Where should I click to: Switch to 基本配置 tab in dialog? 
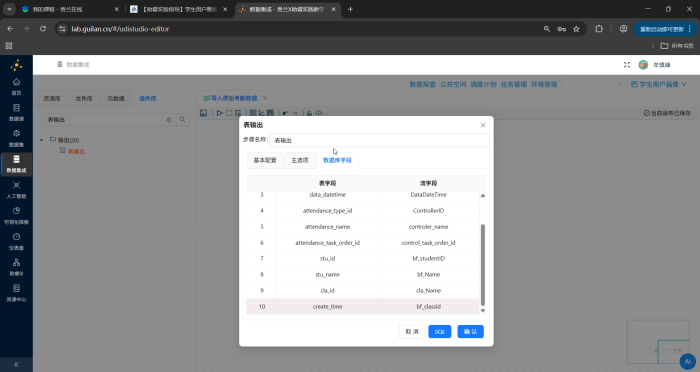pyautogui.click(x=265, y=160)
